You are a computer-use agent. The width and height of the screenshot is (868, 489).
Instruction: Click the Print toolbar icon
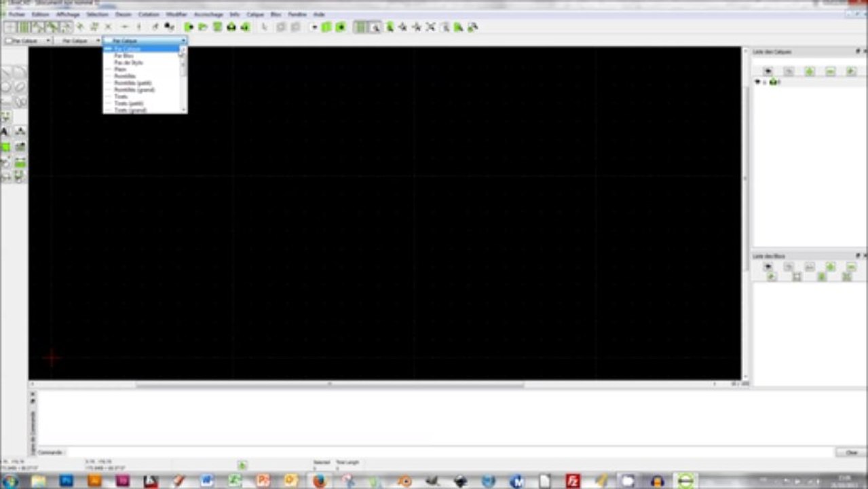coord(231,27)
